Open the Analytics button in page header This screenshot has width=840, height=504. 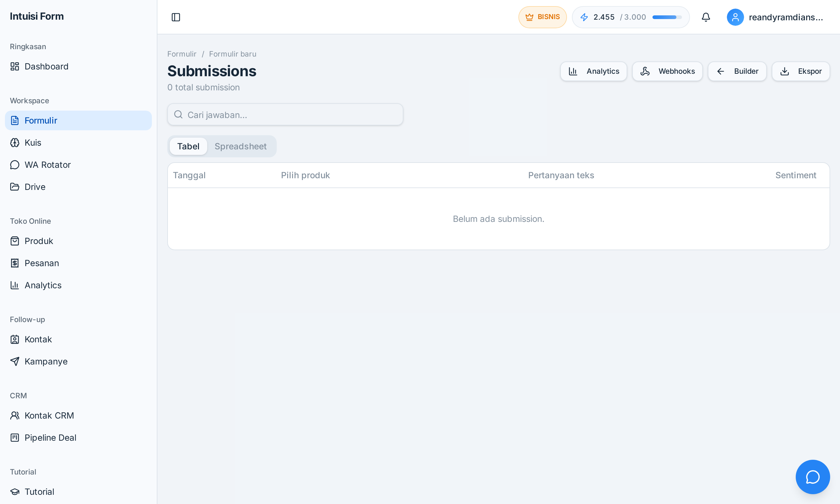pos(593,71)
